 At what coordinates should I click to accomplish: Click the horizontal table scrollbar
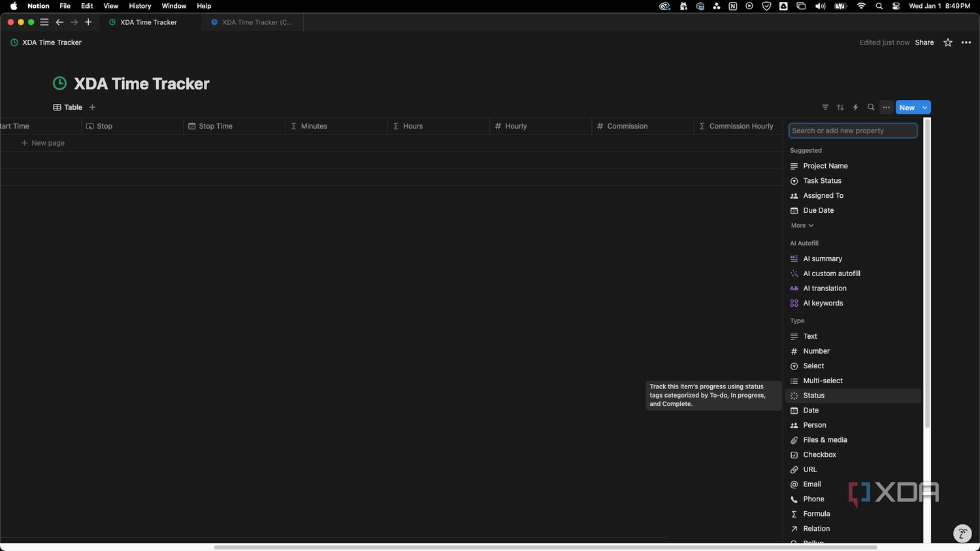(x=545, y=547)
